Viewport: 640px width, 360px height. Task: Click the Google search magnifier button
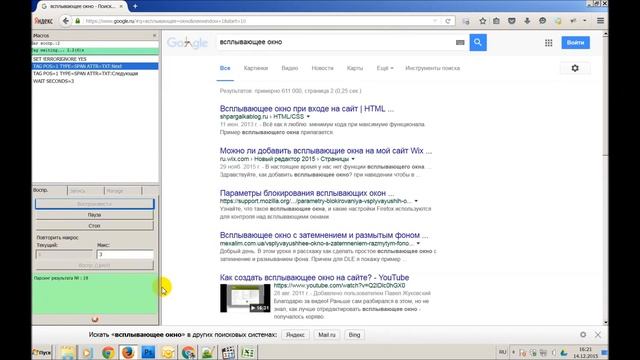pos(478,42)
